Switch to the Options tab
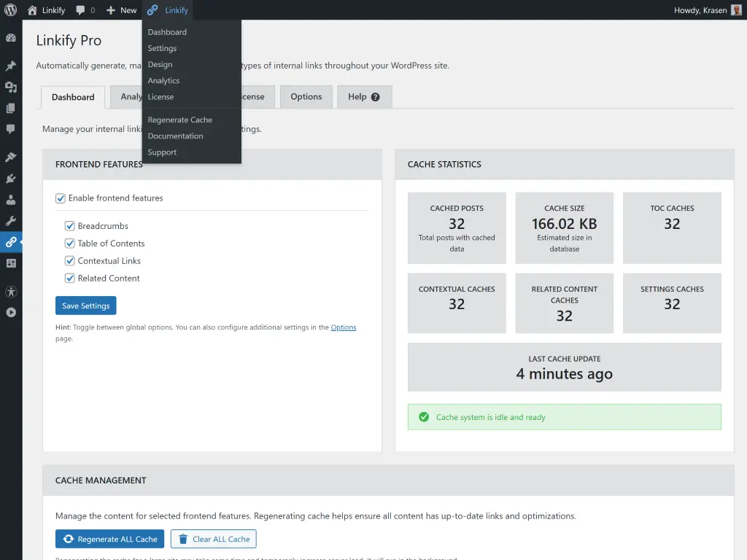Screen dimensions: 747x560 point(306,96)
